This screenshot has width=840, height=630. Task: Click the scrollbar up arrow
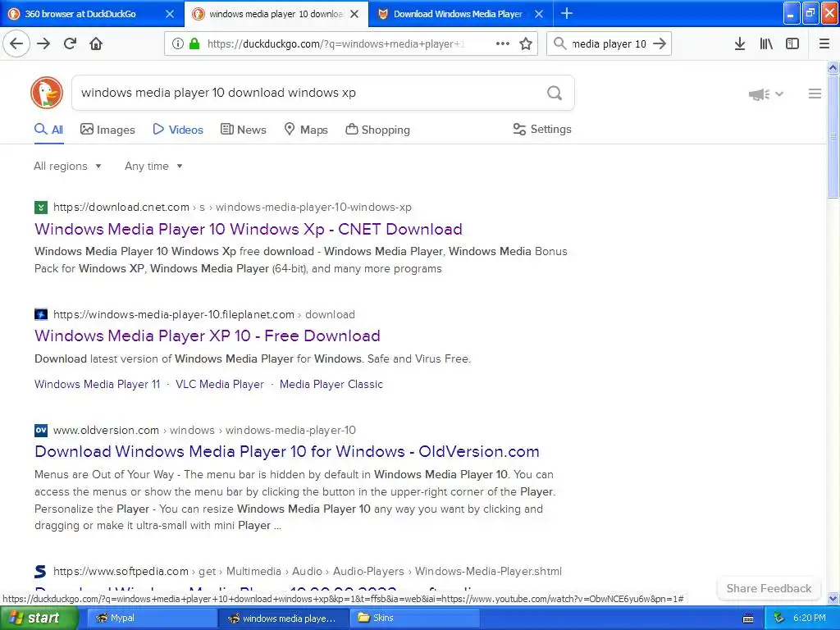(x=833, y=67)
